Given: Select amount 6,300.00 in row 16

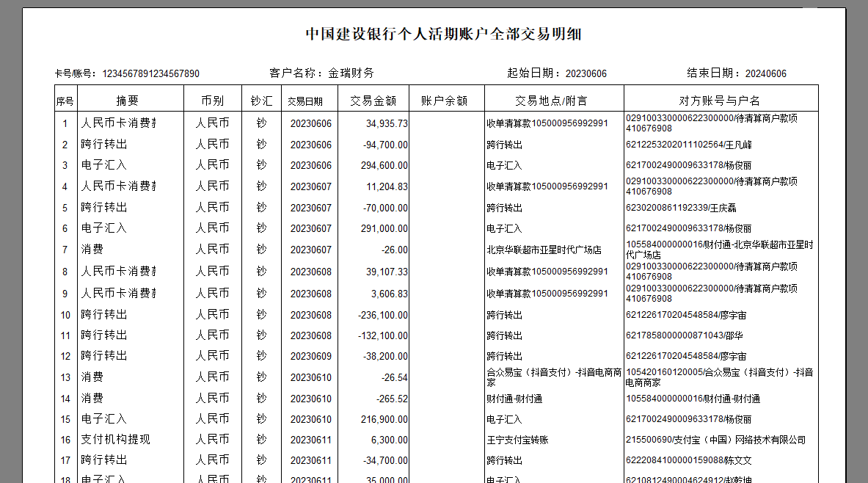Looking at the screenshot, I should [389, 440].
